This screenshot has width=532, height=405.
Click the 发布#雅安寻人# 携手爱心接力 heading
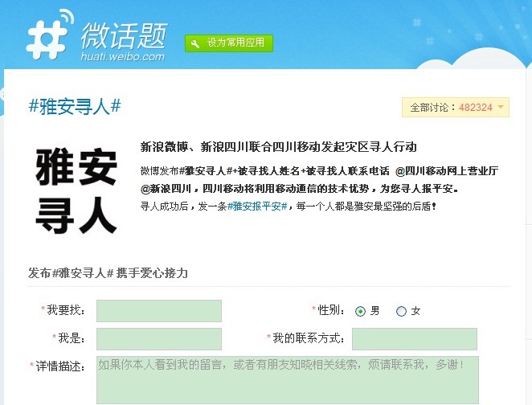point(108,272)
